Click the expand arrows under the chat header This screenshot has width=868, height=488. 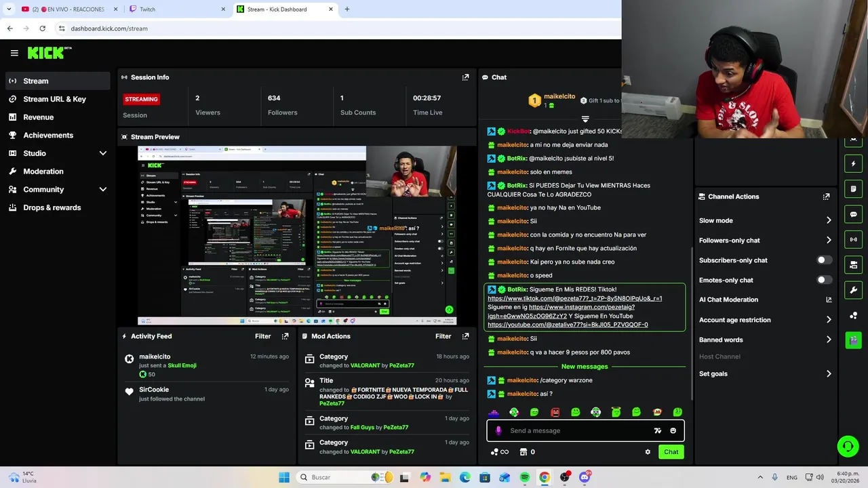click(x=585, y=119)
